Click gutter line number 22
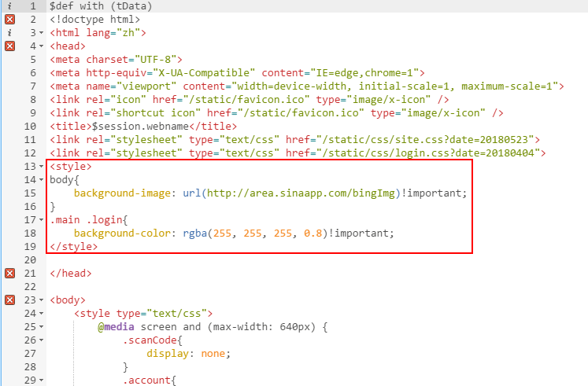 coord(30,287)
